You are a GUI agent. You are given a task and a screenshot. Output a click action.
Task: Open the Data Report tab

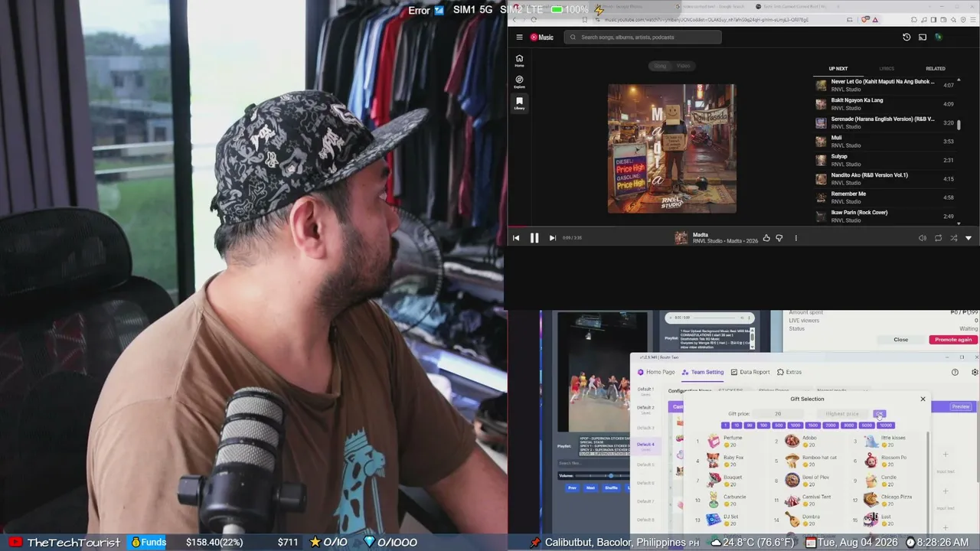pos(750,372)
